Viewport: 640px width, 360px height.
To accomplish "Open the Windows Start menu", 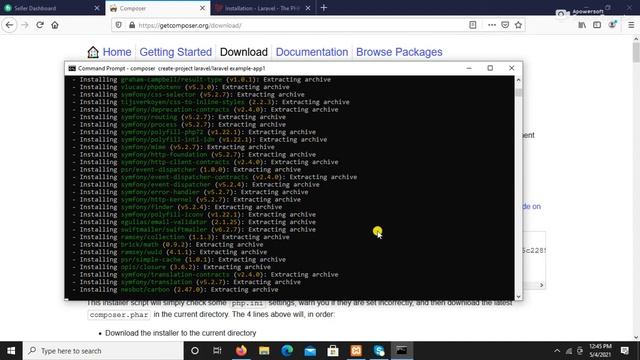I will (x=11, y=351).
